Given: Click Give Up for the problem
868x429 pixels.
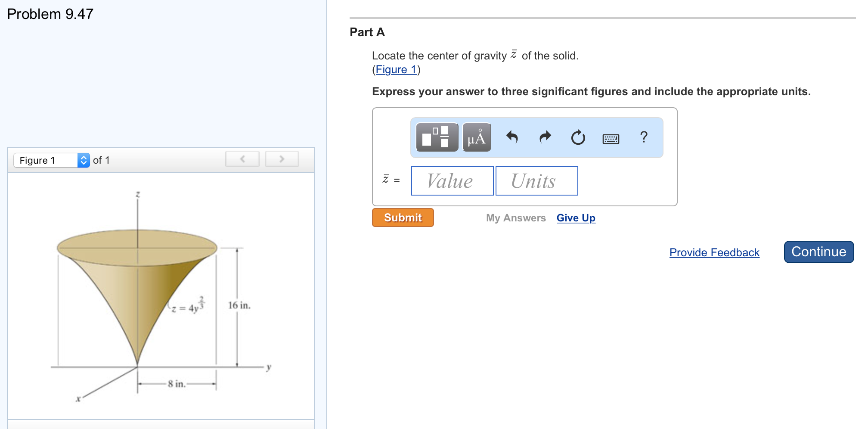Looking at the screenshot, I should click(576, 218).
